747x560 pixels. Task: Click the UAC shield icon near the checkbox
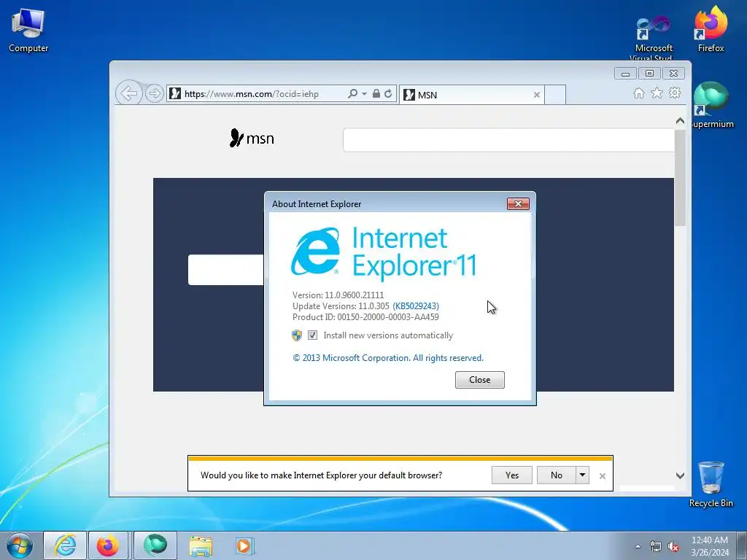pyautogui.click(x=297, y=335)
